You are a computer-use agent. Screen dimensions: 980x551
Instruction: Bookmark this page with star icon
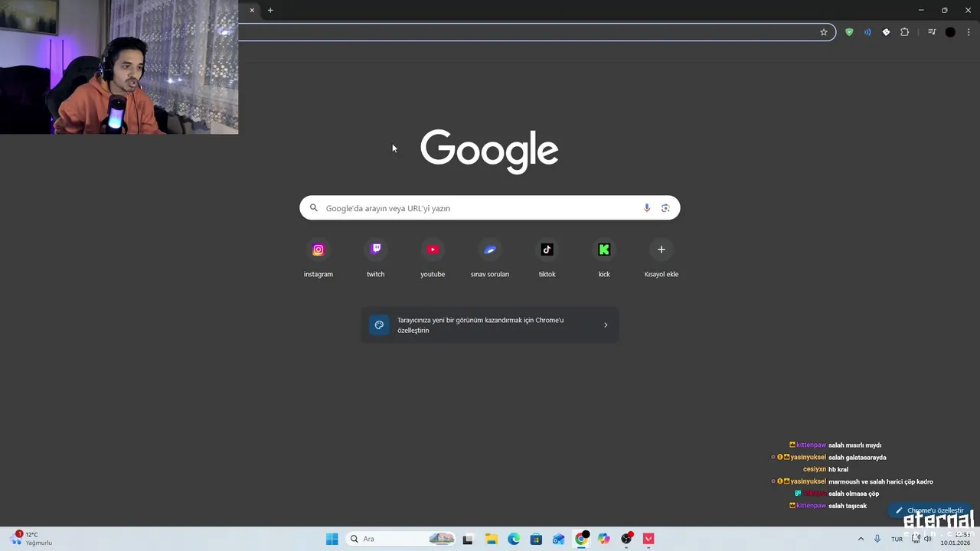tap(824, 32)
